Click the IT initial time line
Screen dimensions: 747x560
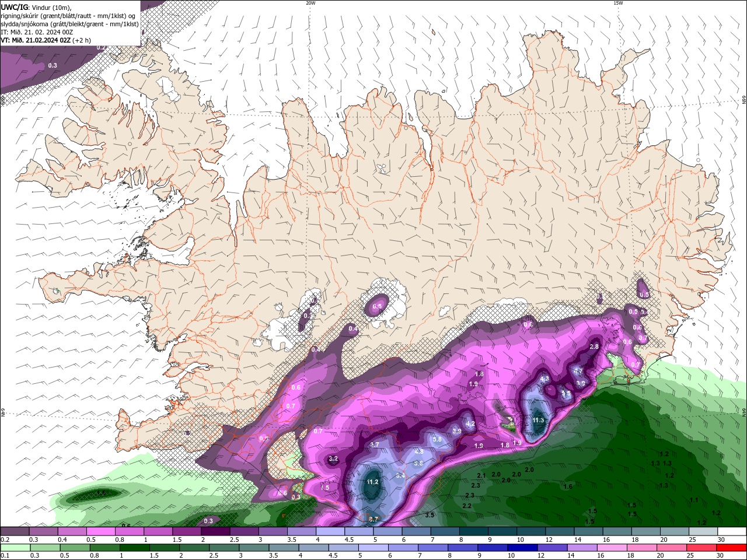37,32
